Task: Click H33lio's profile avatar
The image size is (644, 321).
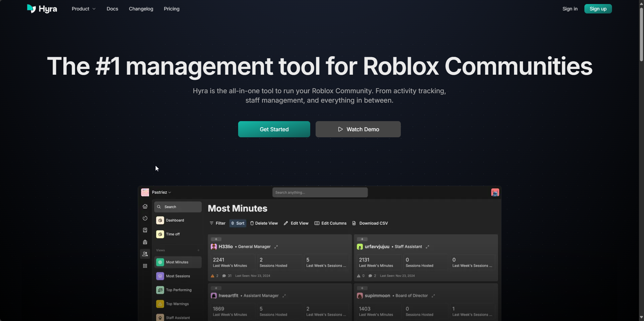Action: coord(214,247)
